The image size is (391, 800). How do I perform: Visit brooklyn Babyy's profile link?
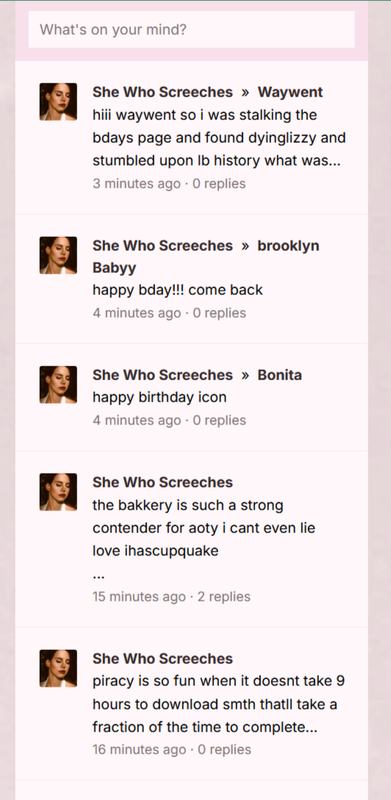(206, 257)
